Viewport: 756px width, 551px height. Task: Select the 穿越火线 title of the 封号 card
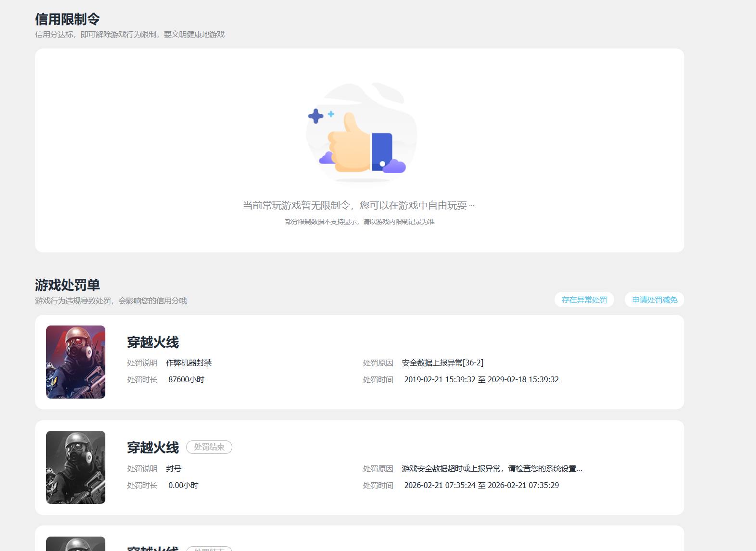click(x=153, y=448)
